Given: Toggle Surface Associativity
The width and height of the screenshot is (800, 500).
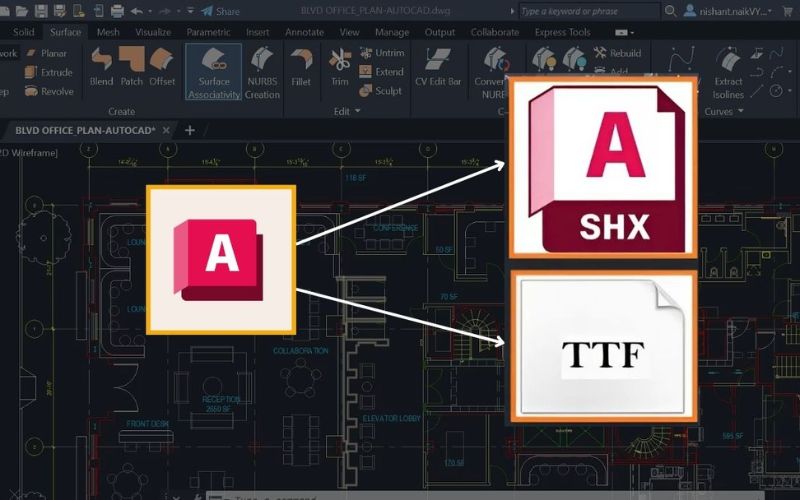Looking at the screenshot, I should pos(213,72).
